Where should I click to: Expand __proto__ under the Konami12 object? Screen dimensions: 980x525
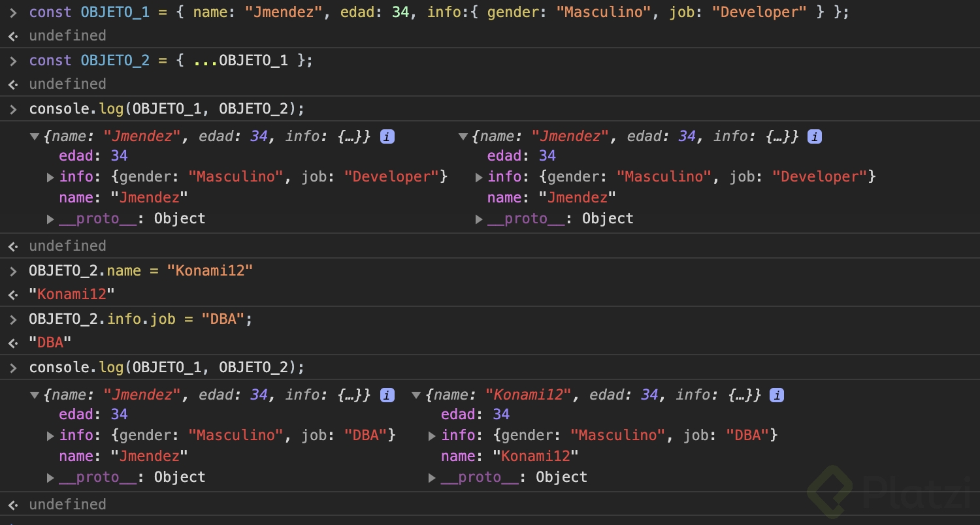432,477
